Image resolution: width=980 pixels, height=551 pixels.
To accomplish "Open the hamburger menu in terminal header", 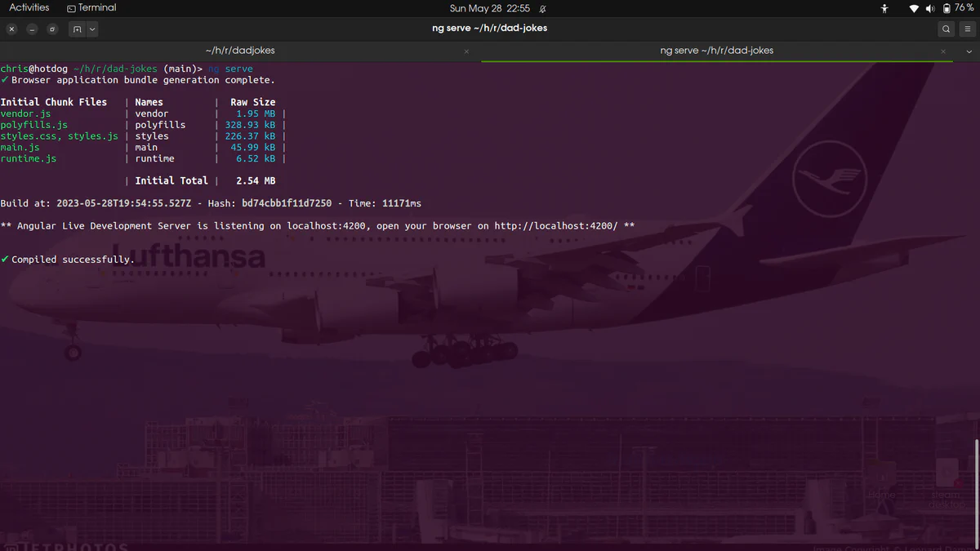I will (969, 29).
